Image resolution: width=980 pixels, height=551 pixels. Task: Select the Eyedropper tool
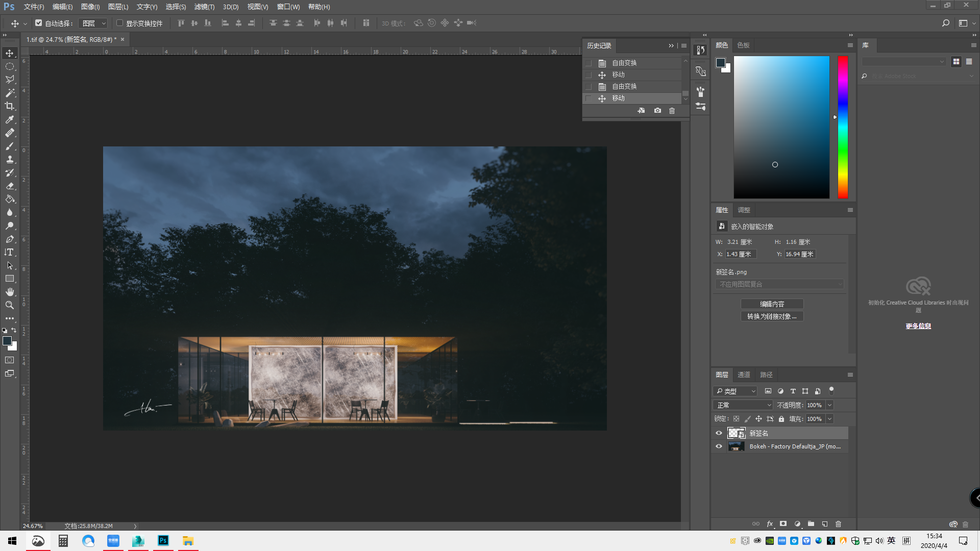point(10,119)
